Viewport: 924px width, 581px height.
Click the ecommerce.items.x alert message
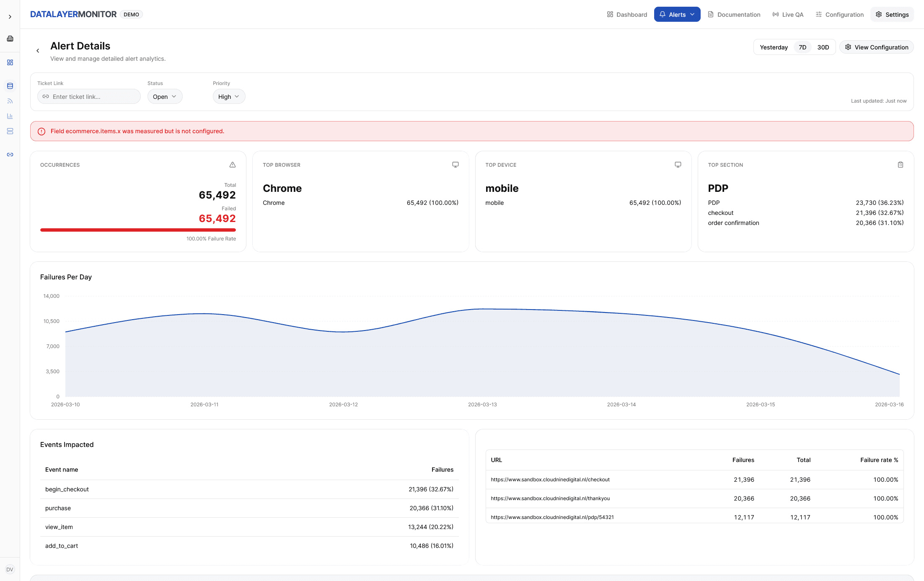[x=137, y=131]
